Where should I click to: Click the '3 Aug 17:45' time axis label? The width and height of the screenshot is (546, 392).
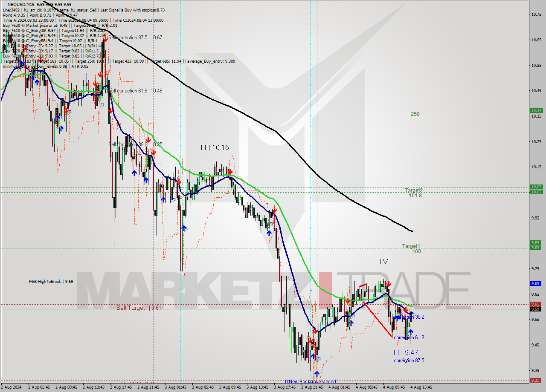tap(285, 388)
